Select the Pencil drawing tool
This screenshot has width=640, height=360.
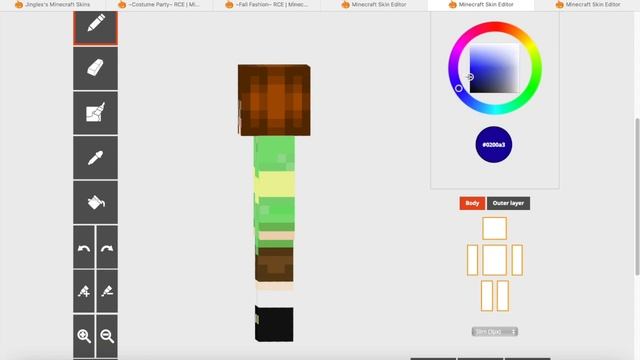(x=96, y=27)
